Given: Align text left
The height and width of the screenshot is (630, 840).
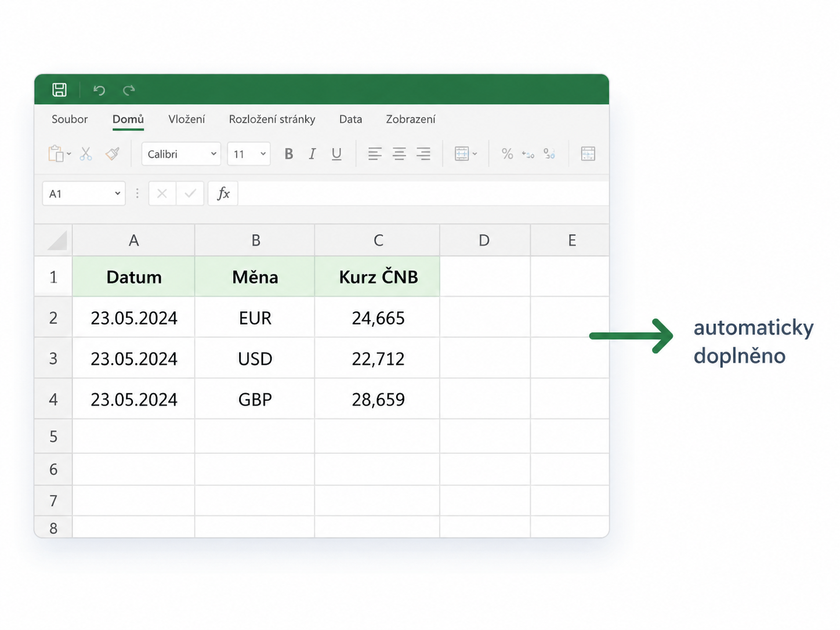Looking at the screenshot, I should (375, 154).
